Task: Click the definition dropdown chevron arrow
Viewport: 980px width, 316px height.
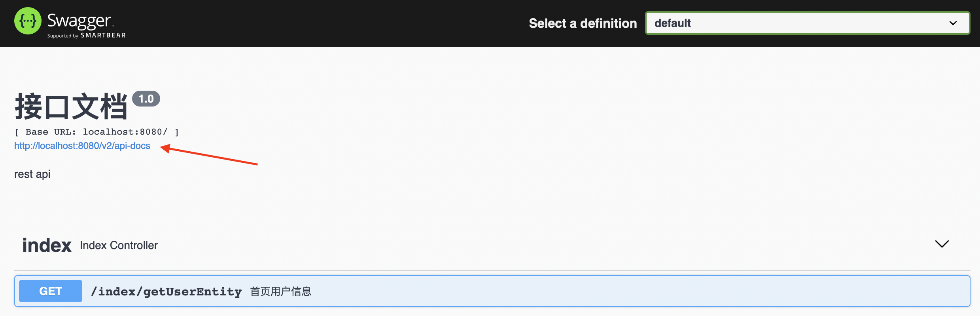Action: (x=953, y=23)
